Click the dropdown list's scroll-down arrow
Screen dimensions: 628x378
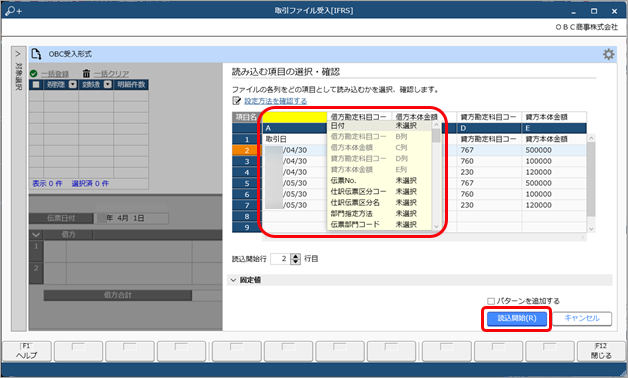click(436, 226)
